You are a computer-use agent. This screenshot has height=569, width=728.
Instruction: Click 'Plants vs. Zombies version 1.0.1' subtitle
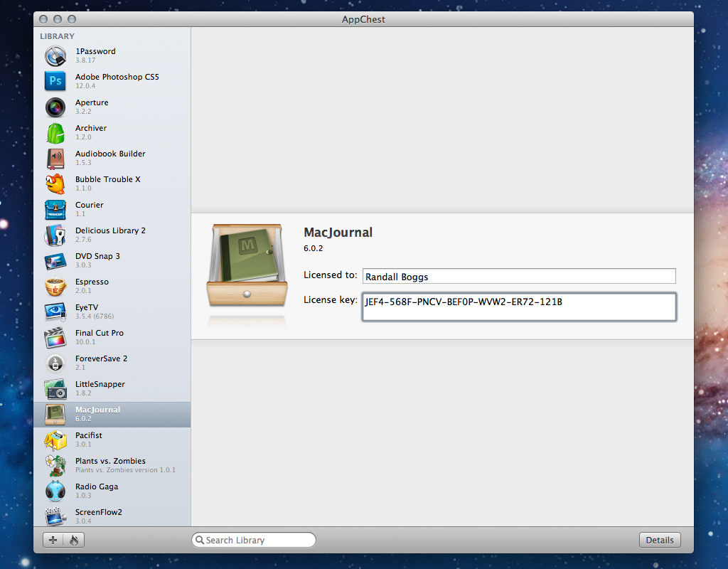tap(125, 470)
